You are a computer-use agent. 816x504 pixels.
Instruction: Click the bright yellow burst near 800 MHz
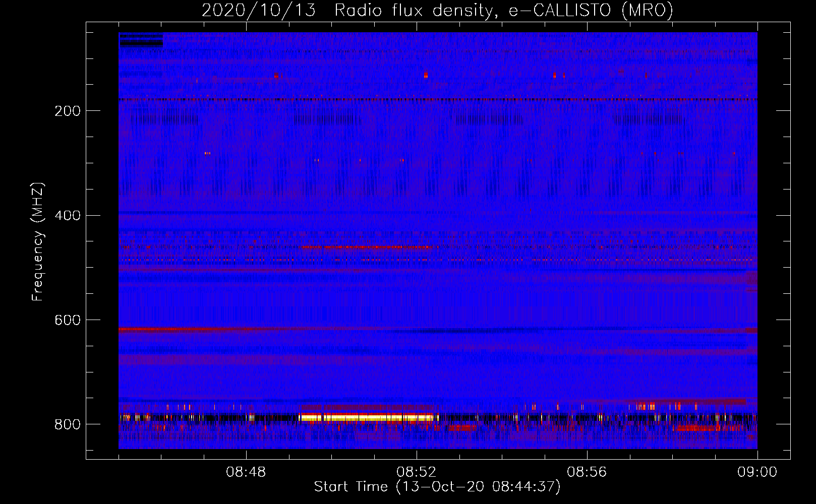(368, 417)
